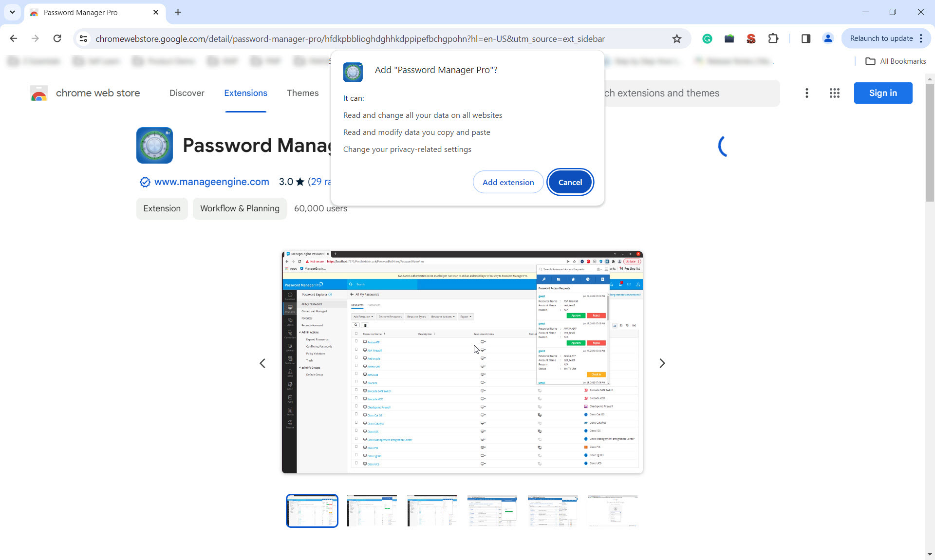Go to the Discover tab
Screen dimensions: 935x560
pyautogui.click(x=187, y=93)
